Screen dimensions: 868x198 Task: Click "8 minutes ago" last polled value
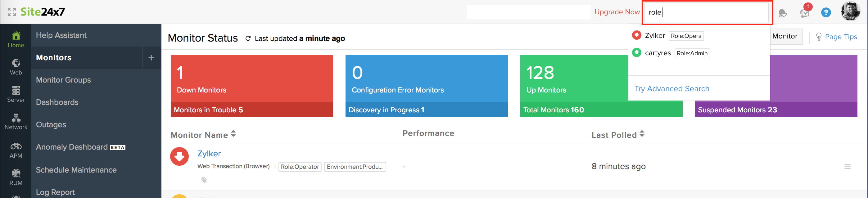coord(618,166)
